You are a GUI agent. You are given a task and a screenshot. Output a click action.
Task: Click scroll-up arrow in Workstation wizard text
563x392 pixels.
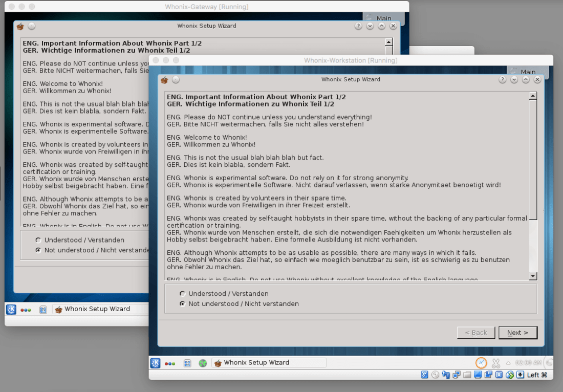point(533,96)
